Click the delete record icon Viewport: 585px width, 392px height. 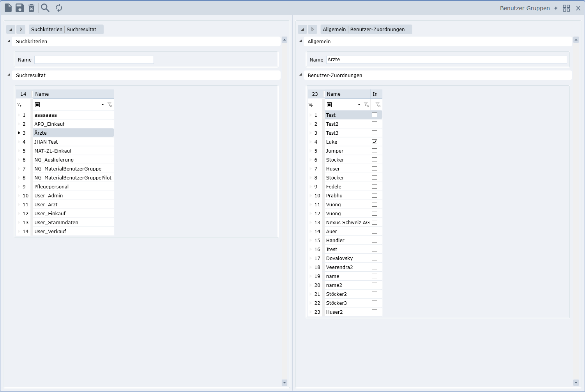(x=32, y=8)
